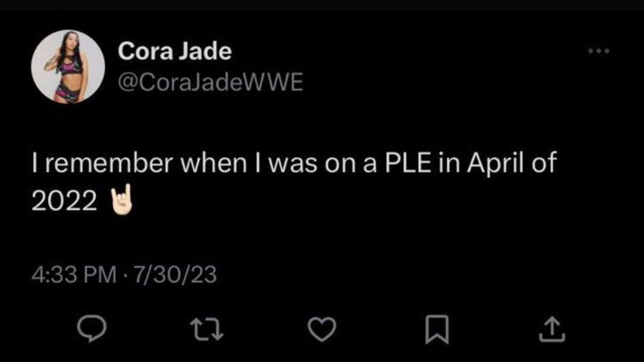Screen dimensions: 644x362
Task: Like the tweet with the heart icon
Action: coord(322,329)
